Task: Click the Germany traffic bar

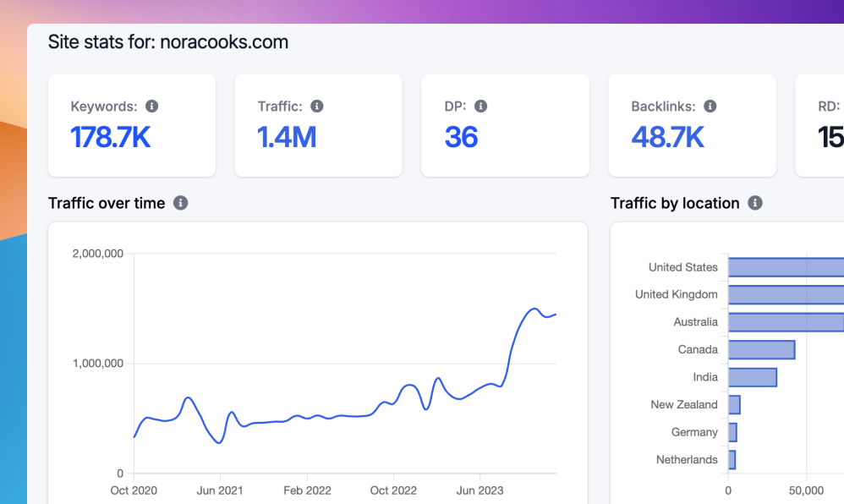Action: coord(732,432)
